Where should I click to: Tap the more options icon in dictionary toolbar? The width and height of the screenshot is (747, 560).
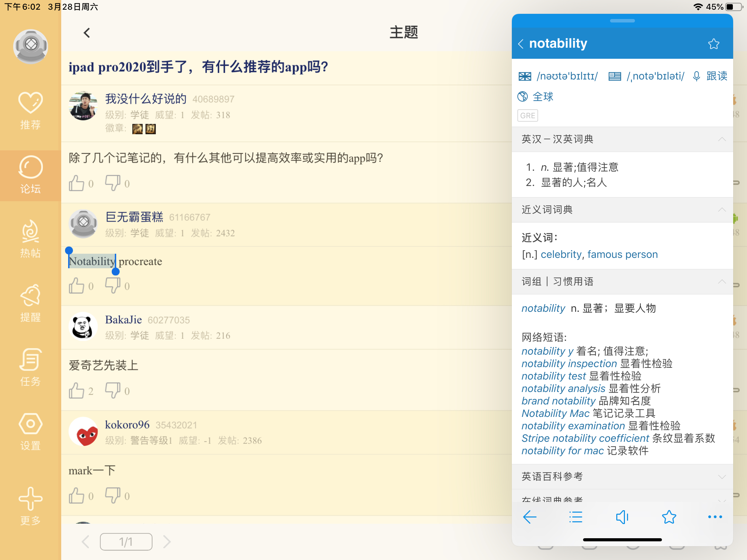714,517
